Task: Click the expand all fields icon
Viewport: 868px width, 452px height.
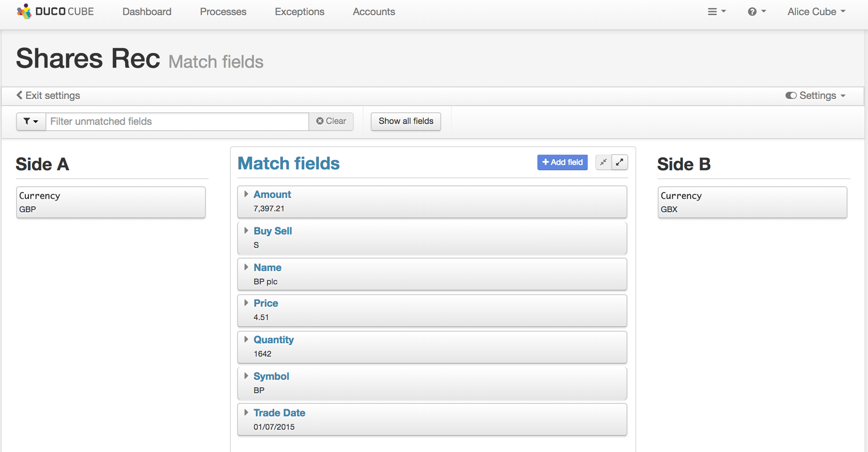Action: [619, 162]
